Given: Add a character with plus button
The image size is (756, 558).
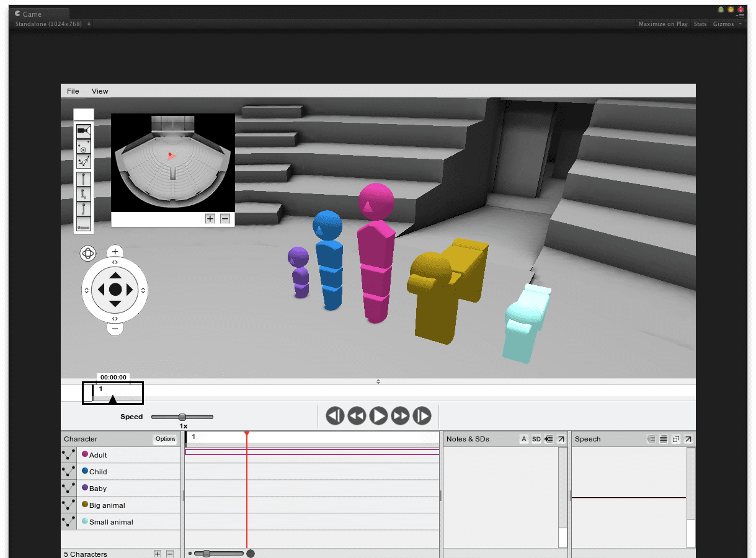Looking at the screenshot, I should tap(158, 554).
